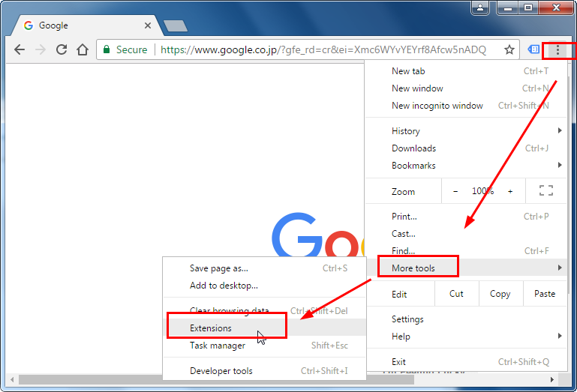
Task: Decrease zoom with the minus button
Action: [455, 191]
